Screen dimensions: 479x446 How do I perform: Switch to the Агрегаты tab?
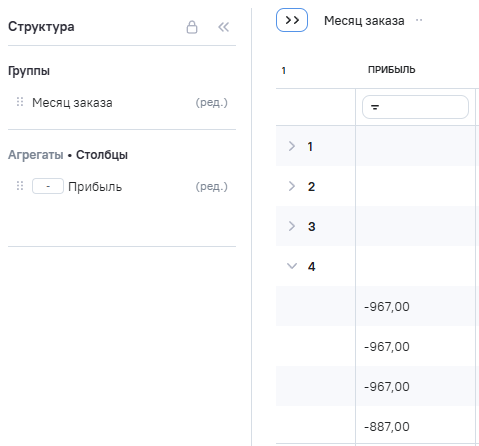(36, 155)
